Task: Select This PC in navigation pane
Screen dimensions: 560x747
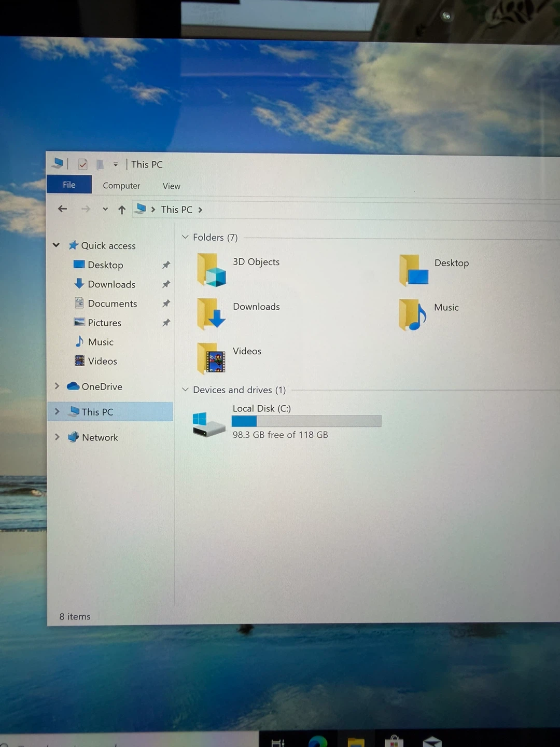Action: [91, 411]
